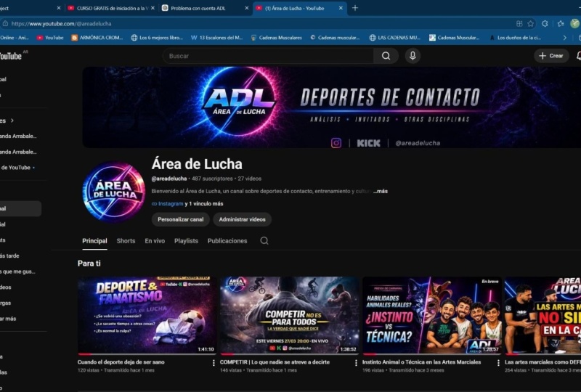Open LAS CADENAS MU bookmark

coord(395,38)
